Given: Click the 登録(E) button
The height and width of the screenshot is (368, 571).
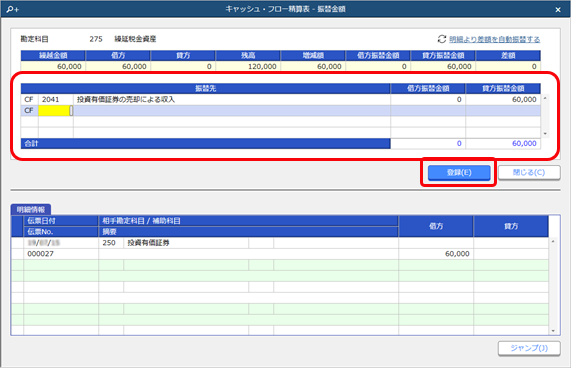Looking at the screenshot, I should point(459,173).
